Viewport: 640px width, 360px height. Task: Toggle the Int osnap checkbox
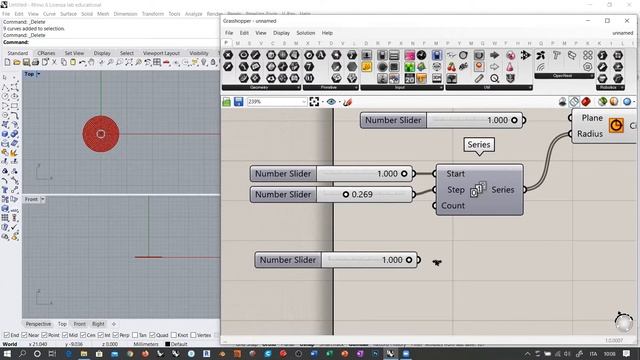click(x=100, y=335)
